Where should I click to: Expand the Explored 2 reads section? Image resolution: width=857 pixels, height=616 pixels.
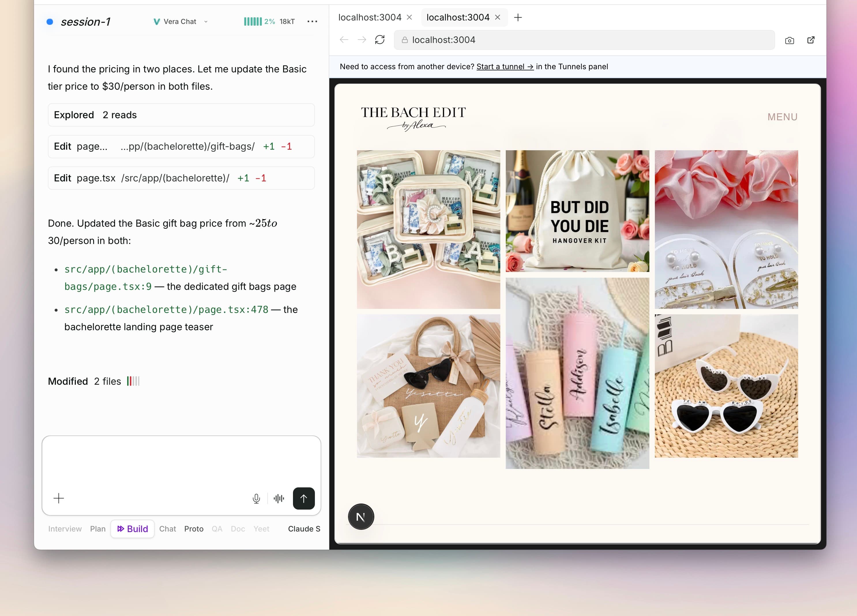tap(181, 114)
